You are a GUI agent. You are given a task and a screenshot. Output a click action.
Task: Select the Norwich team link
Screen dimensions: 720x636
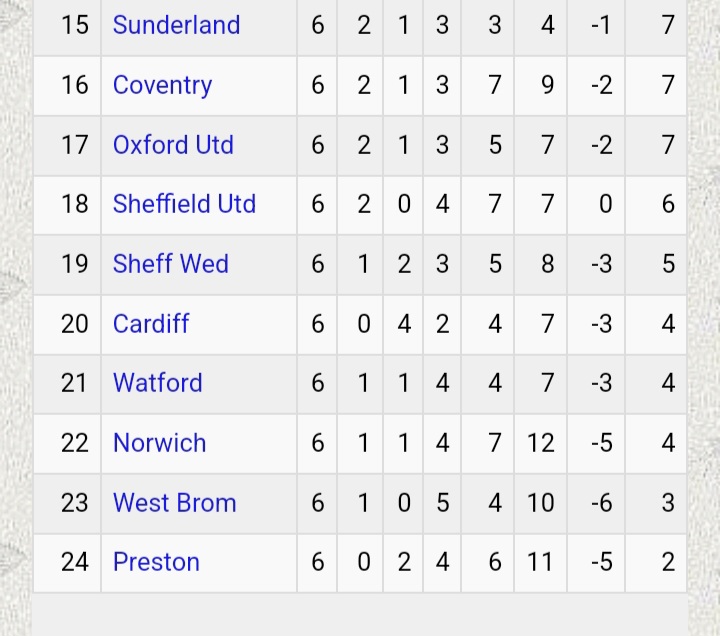(x=159, y=443)
